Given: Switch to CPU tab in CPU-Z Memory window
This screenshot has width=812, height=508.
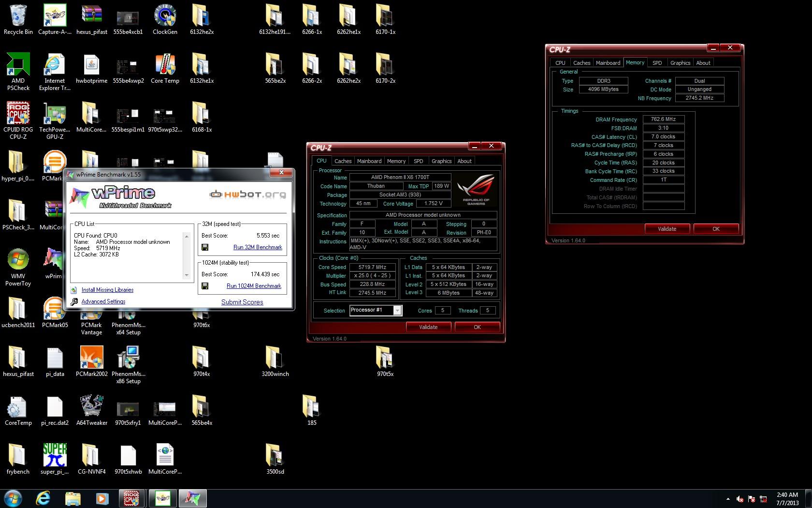Looking at the screenshot, I should pos(560,63).
